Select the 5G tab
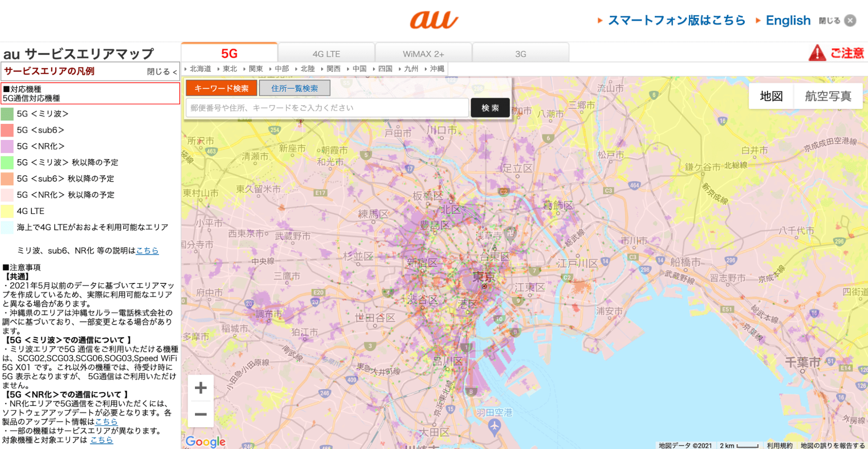Image resolution: width=868 pixels, height=449 pixels. 229,53
